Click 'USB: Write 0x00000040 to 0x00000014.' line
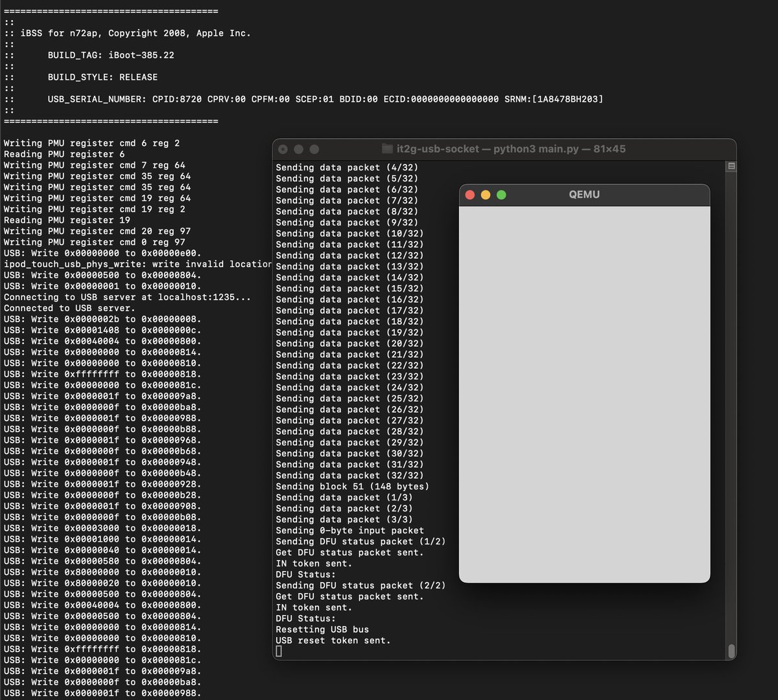The width and height of the screenshot is (778, 700). click(x=102, y=551)
